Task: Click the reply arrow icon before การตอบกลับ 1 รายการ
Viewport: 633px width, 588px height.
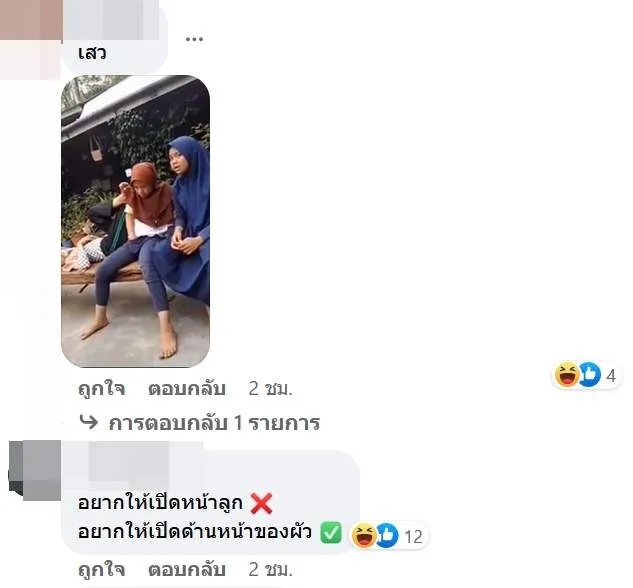Action: click(88, 422)
